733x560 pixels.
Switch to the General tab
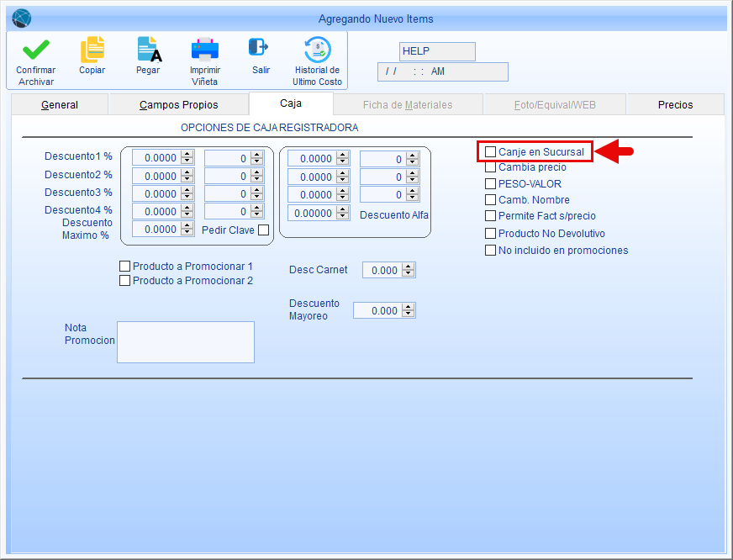point(60,105)
